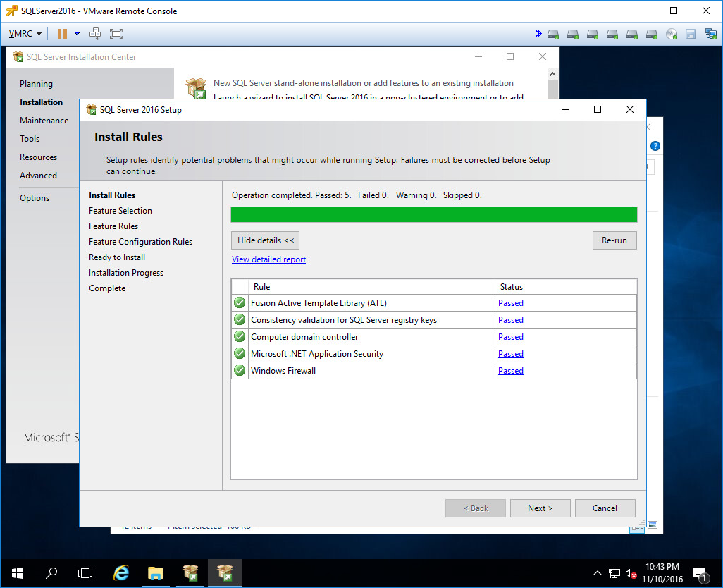Click Install Rules step in wizard

tap(112, 195)
